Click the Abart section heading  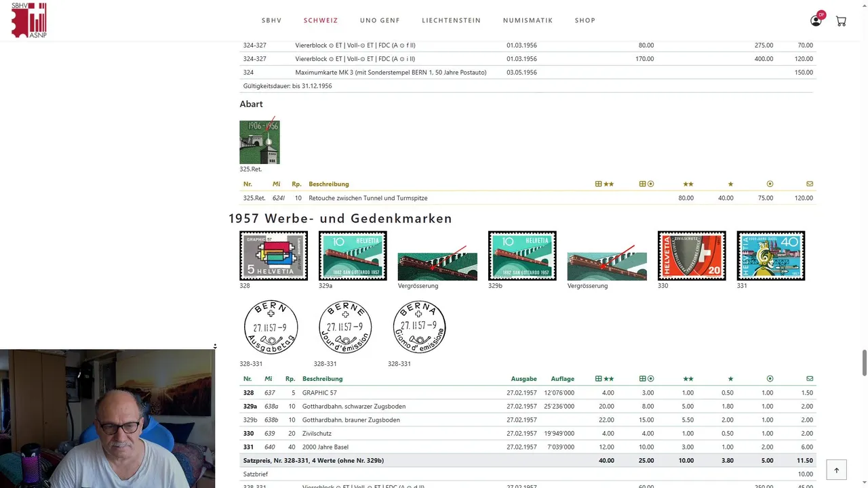point(251,104)
